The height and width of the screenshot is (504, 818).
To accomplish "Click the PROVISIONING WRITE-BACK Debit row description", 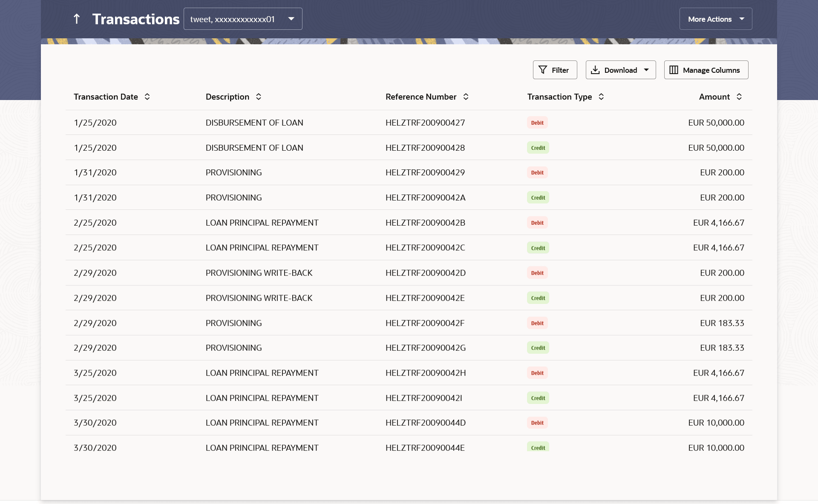I will point(259,273).
